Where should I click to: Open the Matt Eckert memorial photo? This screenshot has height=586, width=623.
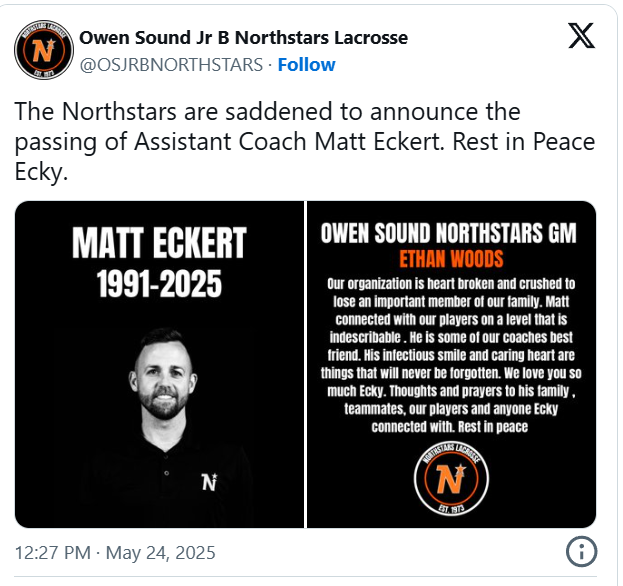159,363
